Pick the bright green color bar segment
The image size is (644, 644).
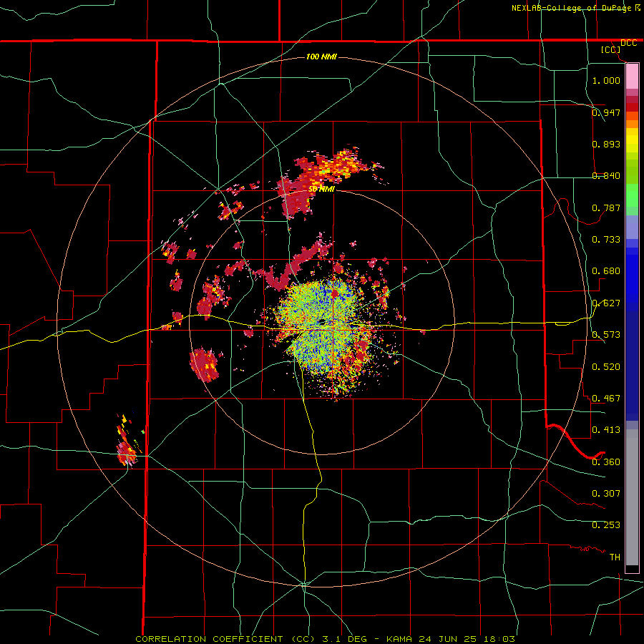point(632,195)
